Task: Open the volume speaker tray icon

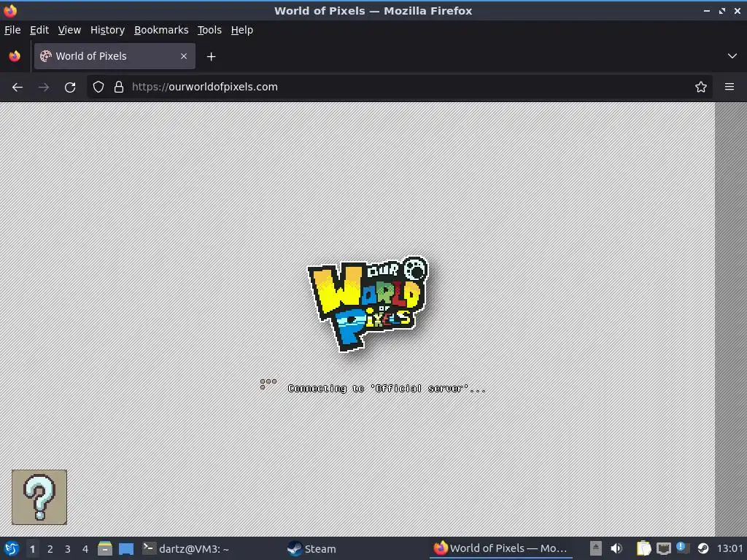Action: (x=616, y=548)
